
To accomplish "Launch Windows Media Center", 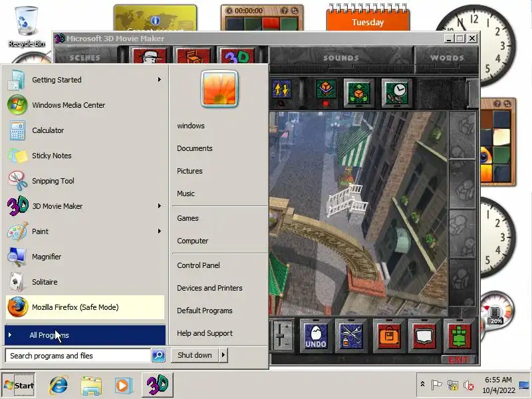I will [x=85, y=105].
